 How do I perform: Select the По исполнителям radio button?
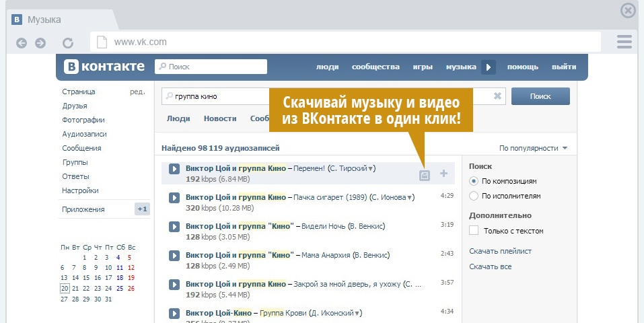pyautogui.click(x=474, y=196)
